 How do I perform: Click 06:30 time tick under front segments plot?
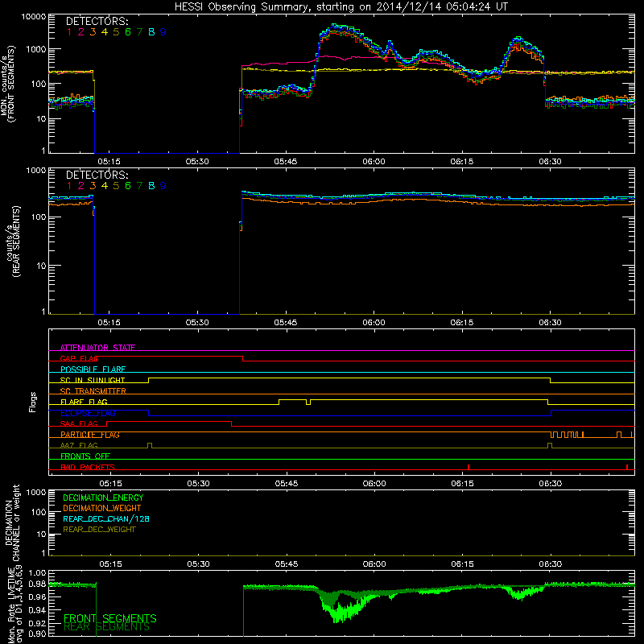pyautogui.click(x=551, y=162)
